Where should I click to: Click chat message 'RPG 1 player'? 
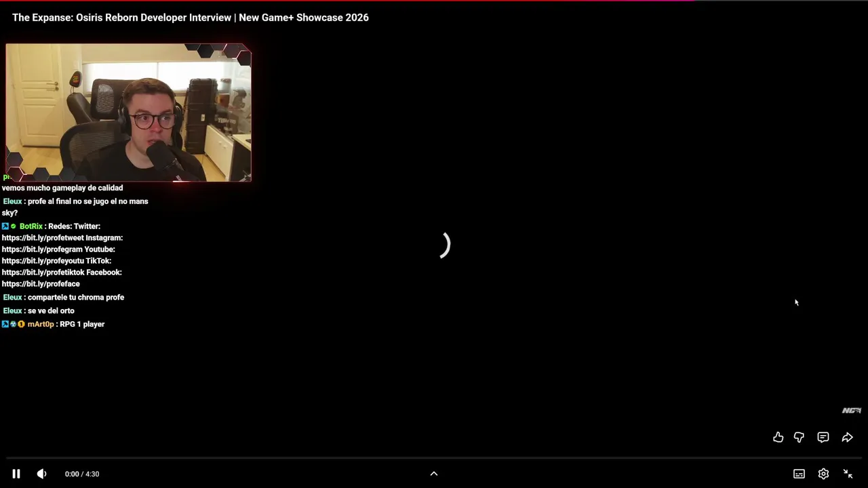pyautogui.click(x=82, y=324)
